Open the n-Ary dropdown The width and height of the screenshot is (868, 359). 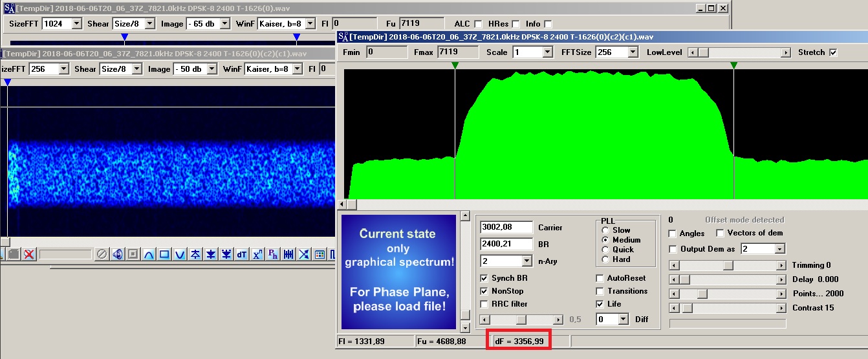pos(526,261)
